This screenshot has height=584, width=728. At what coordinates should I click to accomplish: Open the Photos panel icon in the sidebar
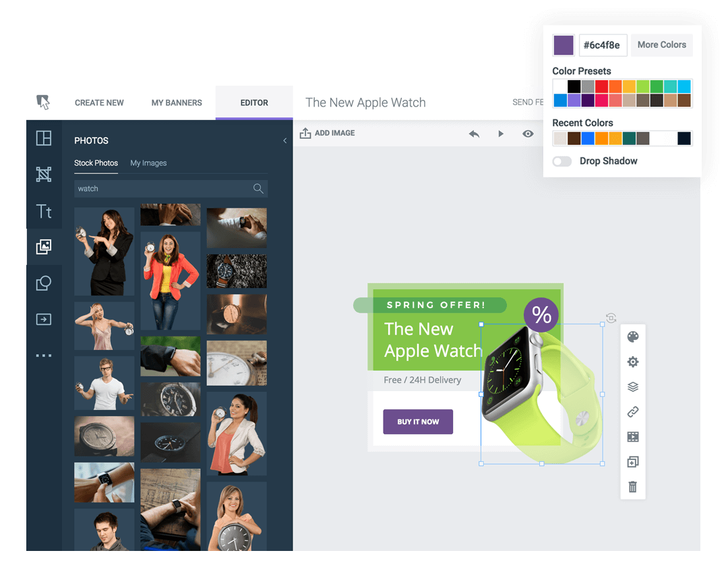click(x=44, y=246)
